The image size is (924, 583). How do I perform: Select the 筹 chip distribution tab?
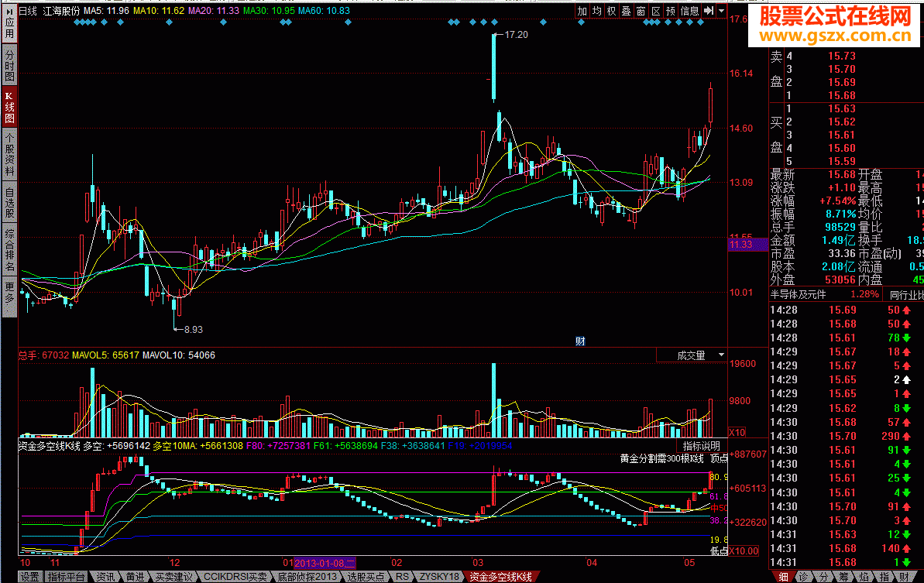coord(844,577)
